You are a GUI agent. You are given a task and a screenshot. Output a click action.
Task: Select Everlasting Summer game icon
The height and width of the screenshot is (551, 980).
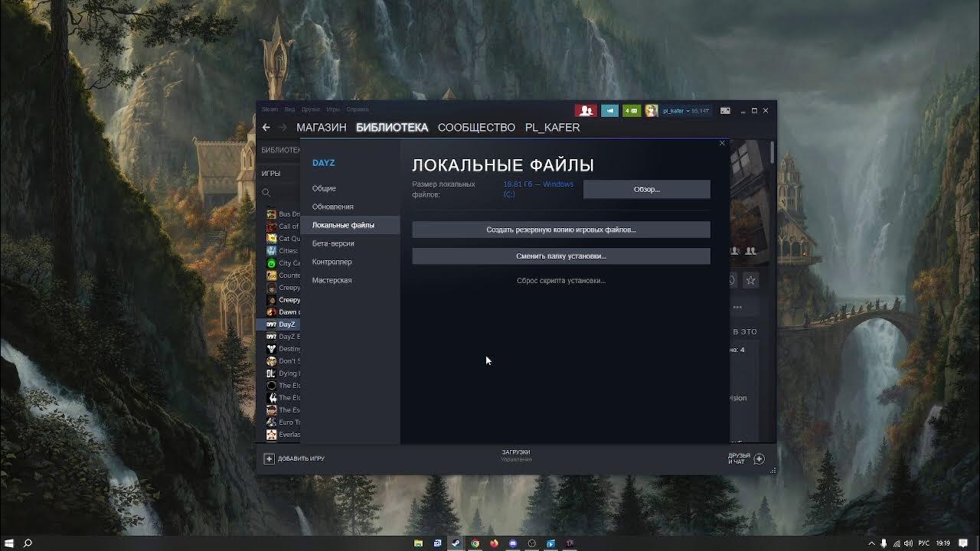click(x=271, y=435)
